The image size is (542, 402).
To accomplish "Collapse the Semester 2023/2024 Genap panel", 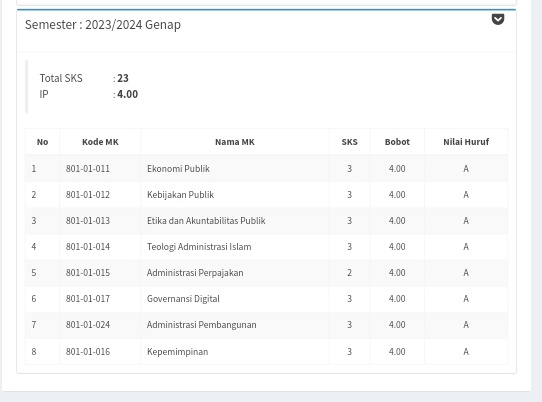I will coord(498,19).
